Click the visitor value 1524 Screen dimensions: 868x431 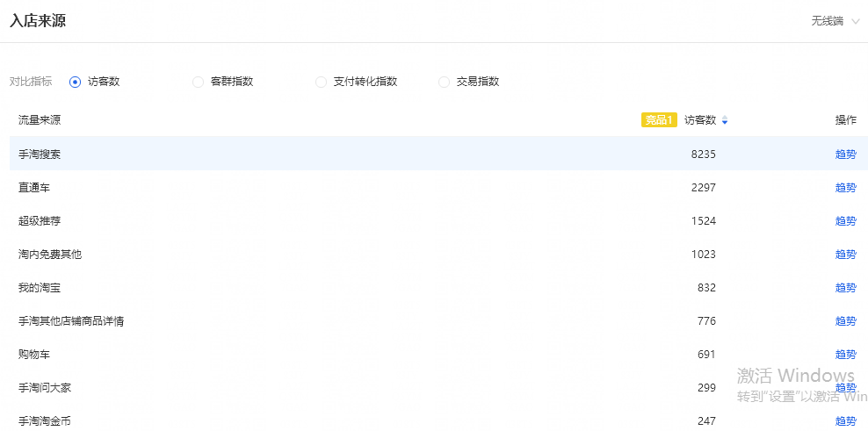tap(704, 220)
